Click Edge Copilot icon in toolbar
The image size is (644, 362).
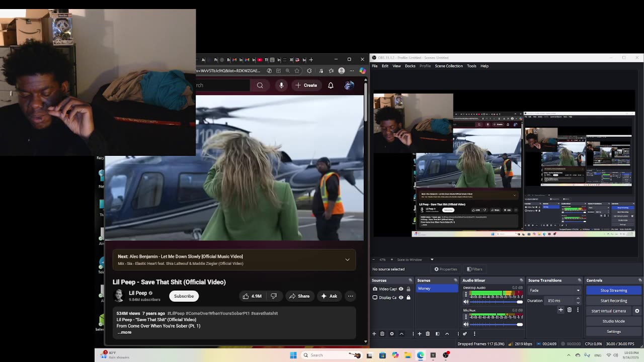(362, 71)
